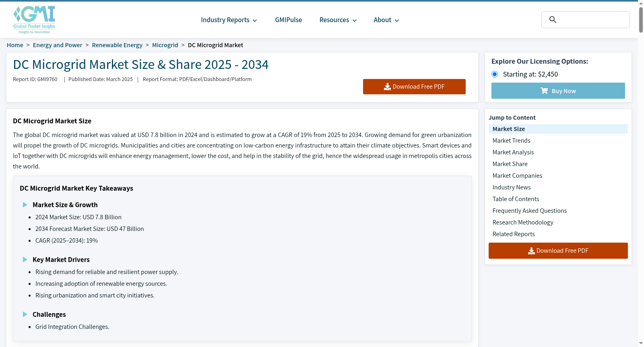Viewport: 644px width, 347px height.
Task: Expand the About dropdown
Action: (x=386, y=20)
